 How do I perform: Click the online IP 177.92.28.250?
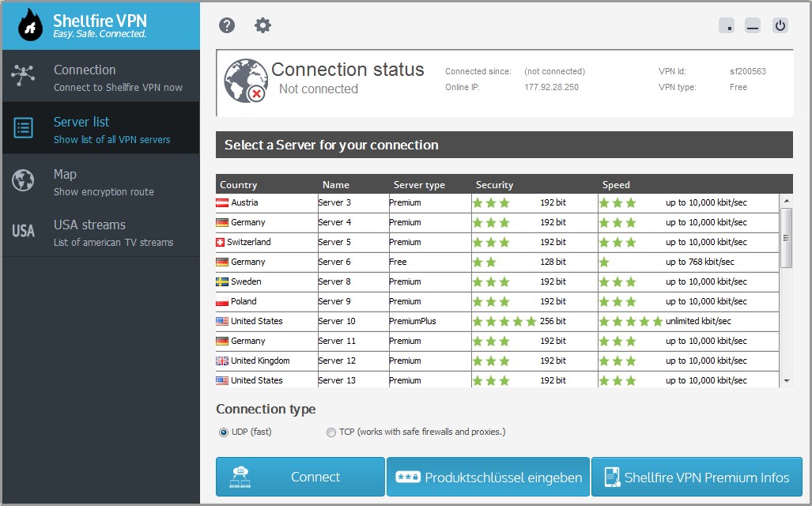551,87
